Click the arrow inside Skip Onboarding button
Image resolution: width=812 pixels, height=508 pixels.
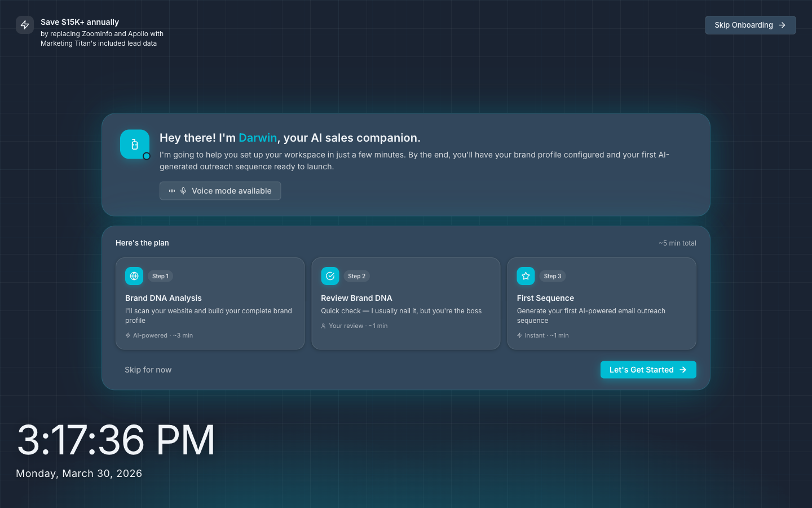(x=782, y=25)
